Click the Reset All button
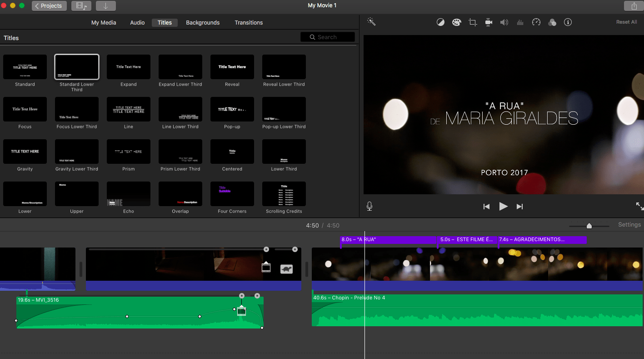This screenshot has height=359, width=644. point(626,22)
